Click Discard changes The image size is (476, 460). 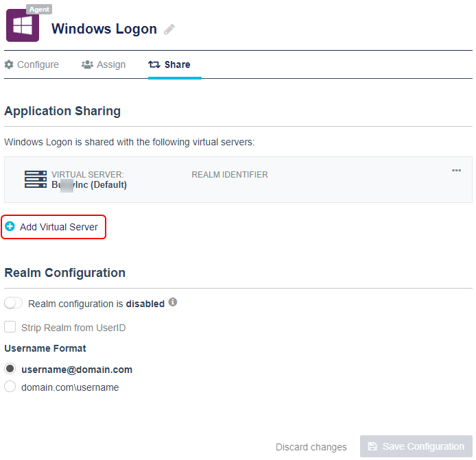[311, 447]
